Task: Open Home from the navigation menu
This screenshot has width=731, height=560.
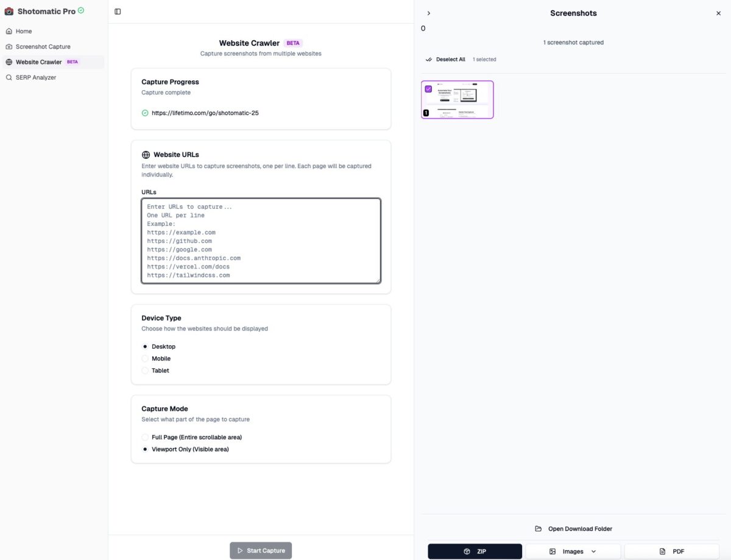Action: tap(24, 31)
